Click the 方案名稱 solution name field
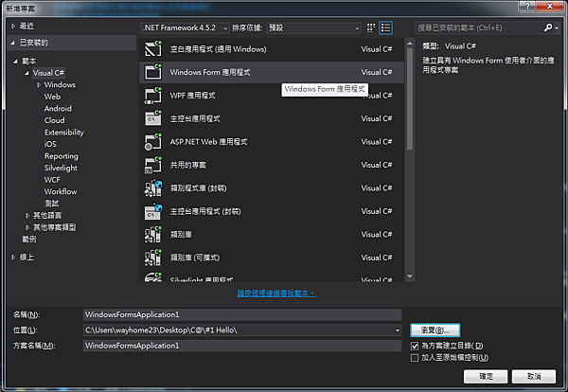Screen dimensions: 568x392 (x=242, y=346)
